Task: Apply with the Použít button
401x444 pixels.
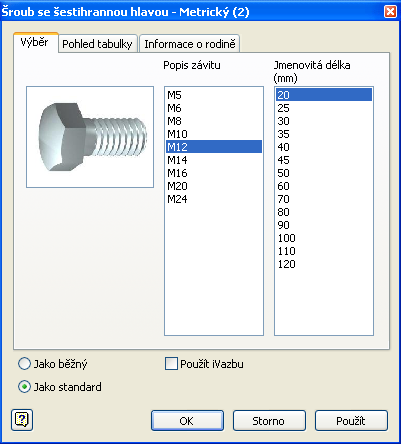Action: pyautogui.click(x=351, y=421)
